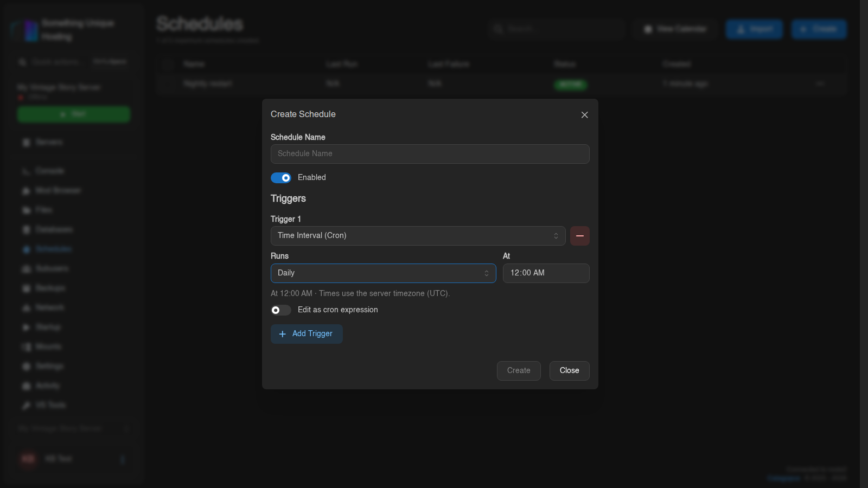Click the Schedule Name input field
Image resolution: width=868 pixels, height=488 pixels.
pos(430,154)
